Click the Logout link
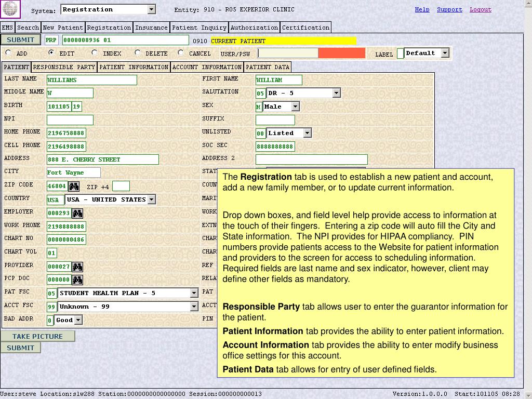Image resolution: width=532 pixels, height=399 pixels. 481,9
